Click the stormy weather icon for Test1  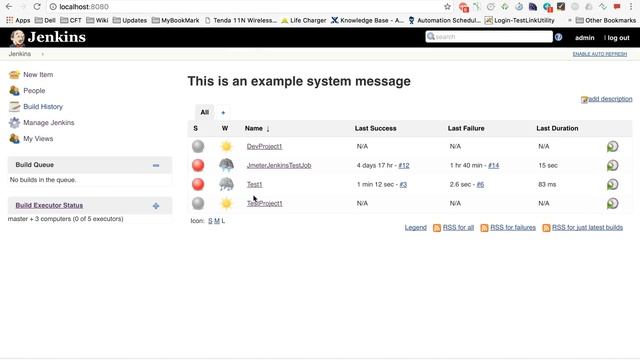(226, 184)
